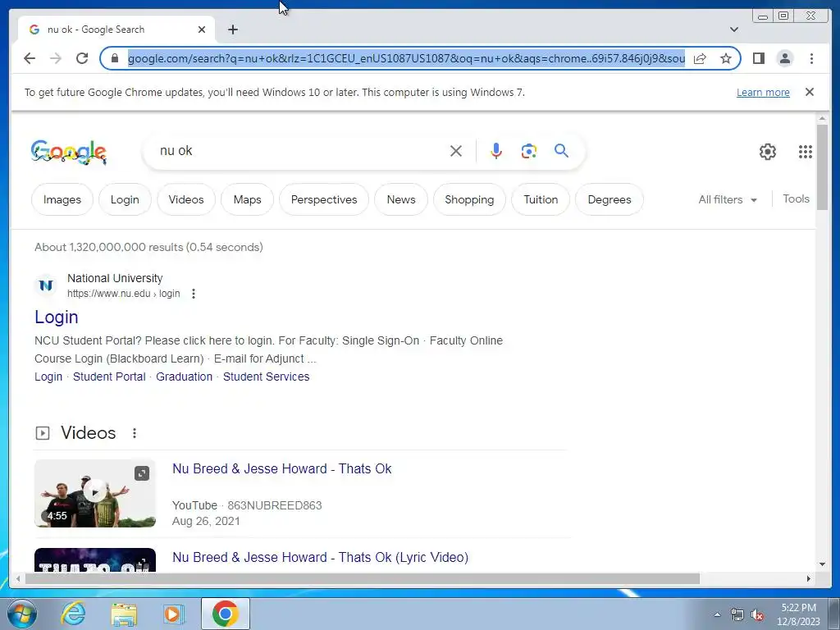The height and width of the screenshot is (630, 840).
Task: Reload the current page
Action: click(x=82, y=58)
